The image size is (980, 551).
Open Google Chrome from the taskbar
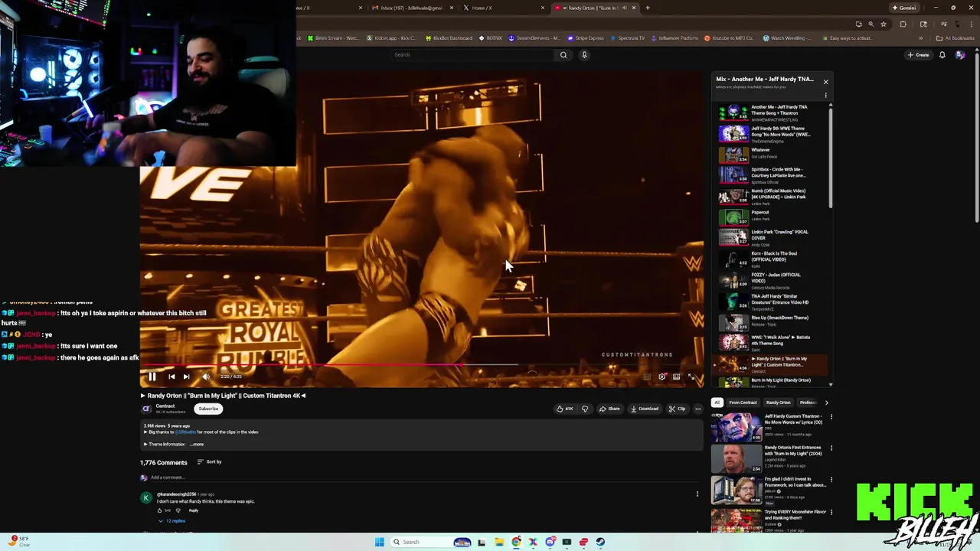516,542
